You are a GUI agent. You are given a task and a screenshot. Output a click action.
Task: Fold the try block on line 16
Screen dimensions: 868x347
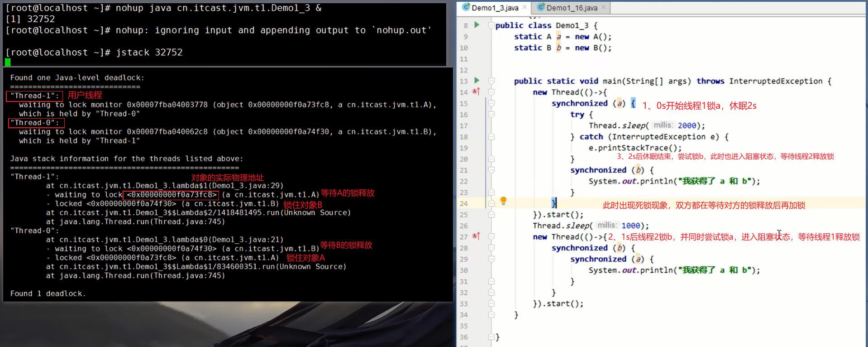[491, 115]
